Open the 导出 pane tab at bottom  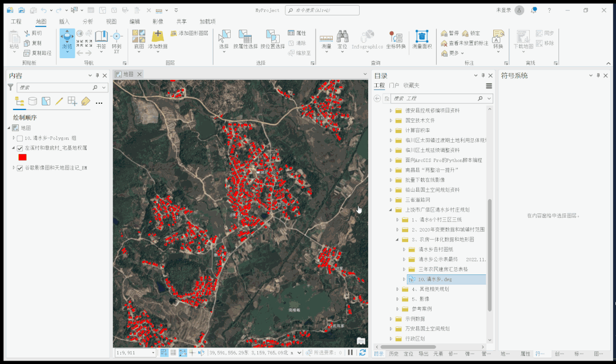point(424,354)
